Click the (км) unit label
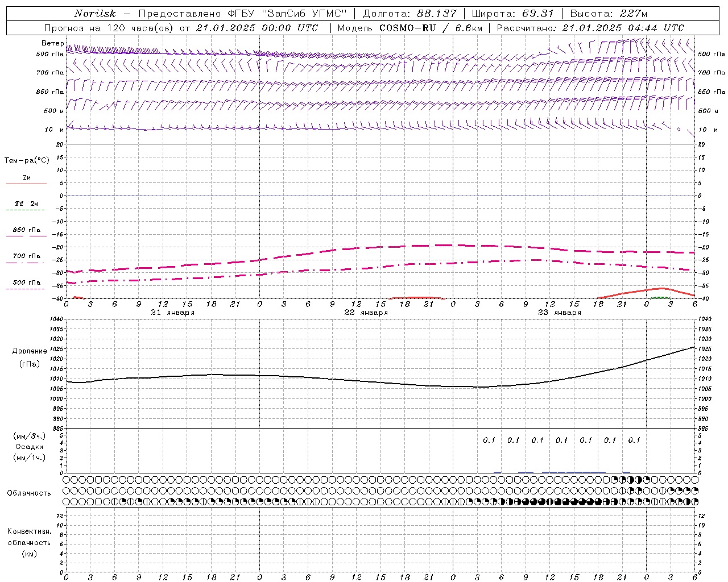 coord(30,554)
